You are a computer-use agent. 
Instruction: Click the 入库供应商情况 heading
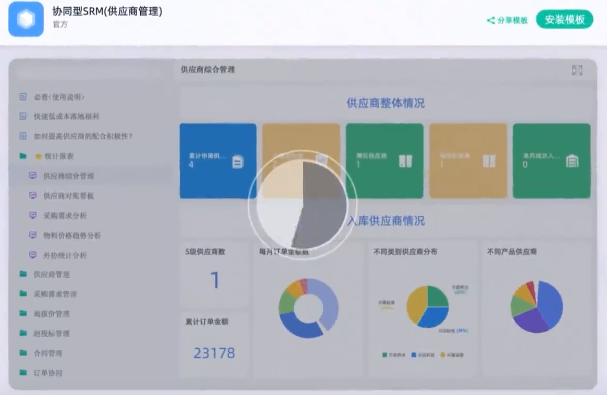(386, 221)
